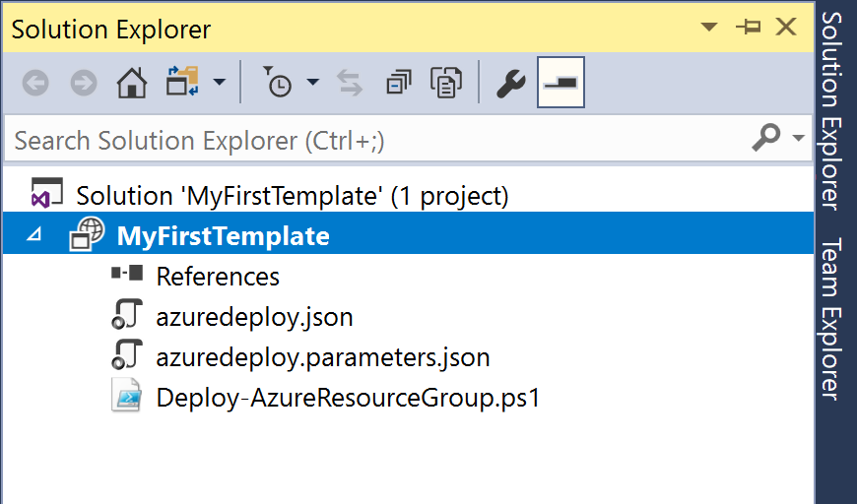
Task: Select the Solution Explorer side tab
Action: click(x=829, y=111)
